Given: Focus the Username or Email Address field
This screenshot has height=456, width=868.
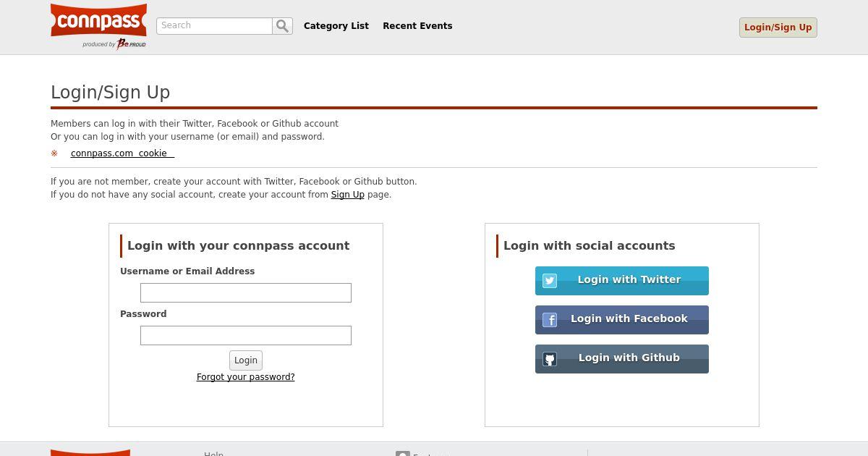Looking at the screenshot, I should (x=246, y=292).
